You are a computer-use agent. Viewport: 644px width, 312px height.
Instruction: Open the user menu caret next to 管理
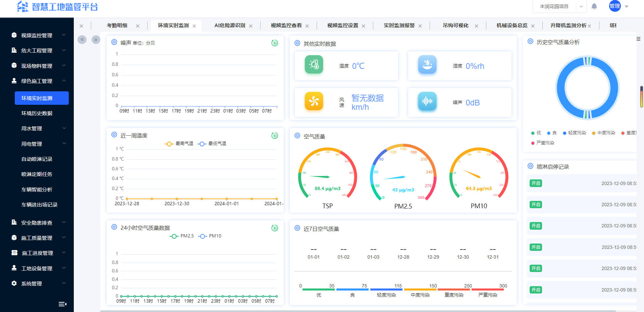click(x=627, y=6)
